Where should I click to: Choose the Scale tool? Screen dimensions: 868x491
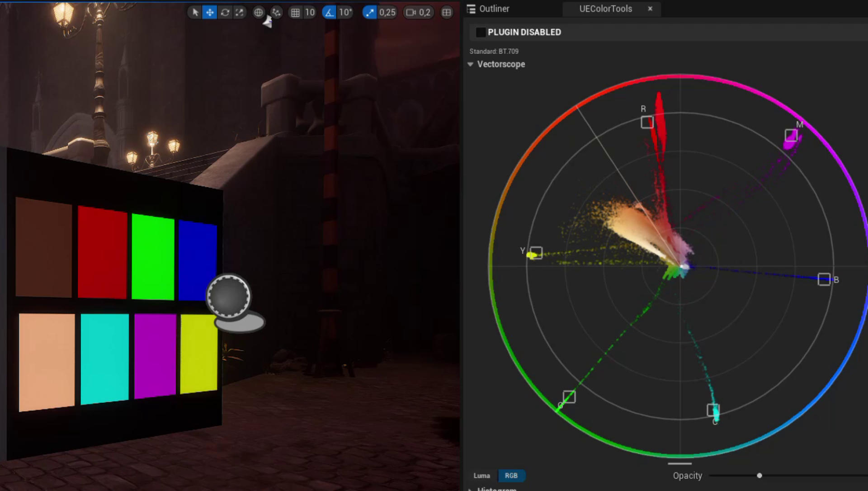point(239,12)
